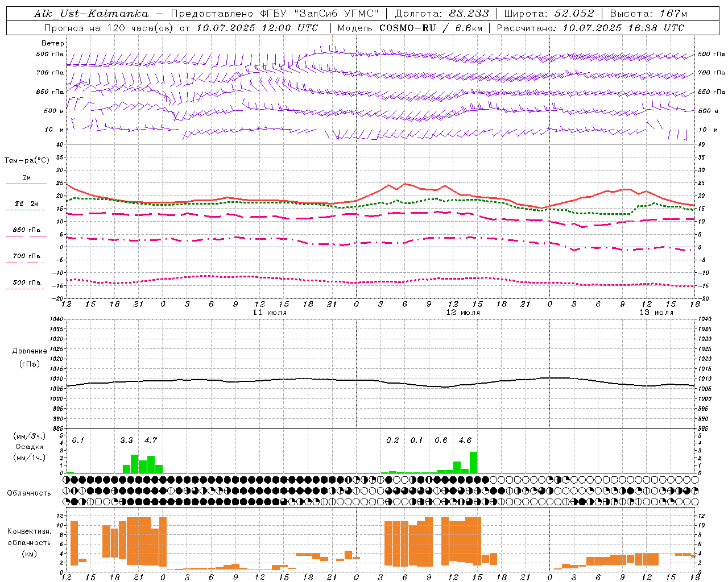Click the Высота: 167м elevation label
This screenshot has height=582, width=728.
pyautogui.click(x=648, y=14)
